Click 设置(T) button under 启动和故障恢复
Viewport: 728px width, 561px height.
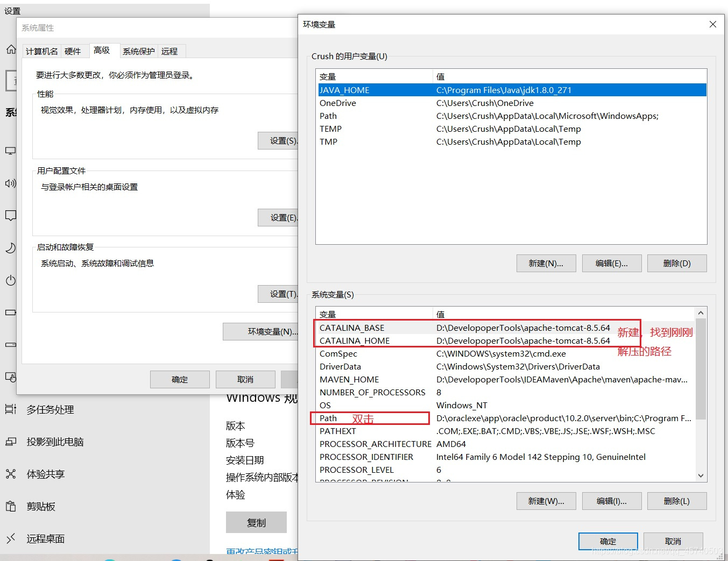278,294
